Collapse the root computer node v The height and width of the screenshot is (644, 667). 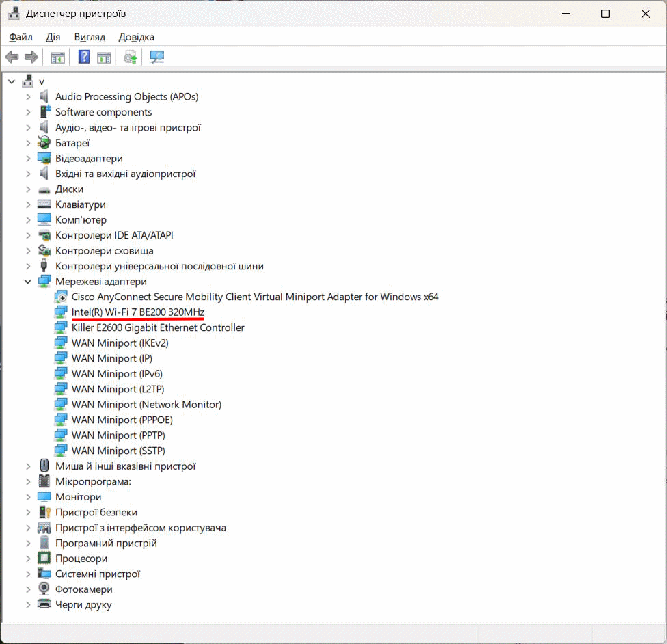12,81
